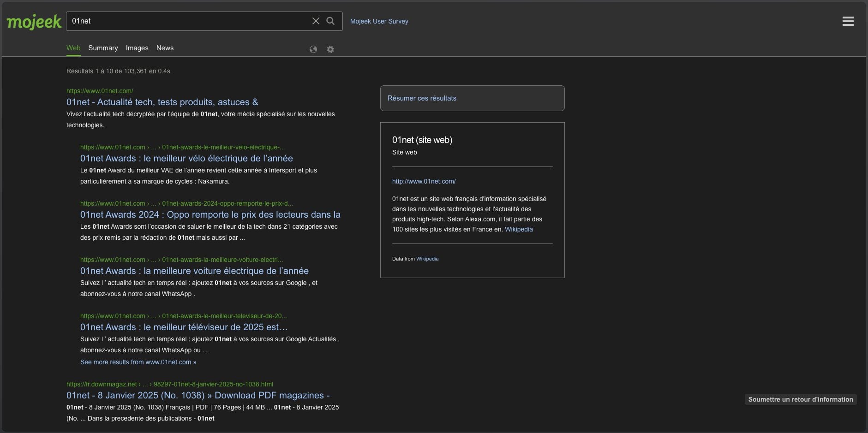Image resolution: width=868 pixels, height=433 pixels.
Task: Click the snippet mentioning '76 Pages | 44 MB'
Action: (203, 413)
